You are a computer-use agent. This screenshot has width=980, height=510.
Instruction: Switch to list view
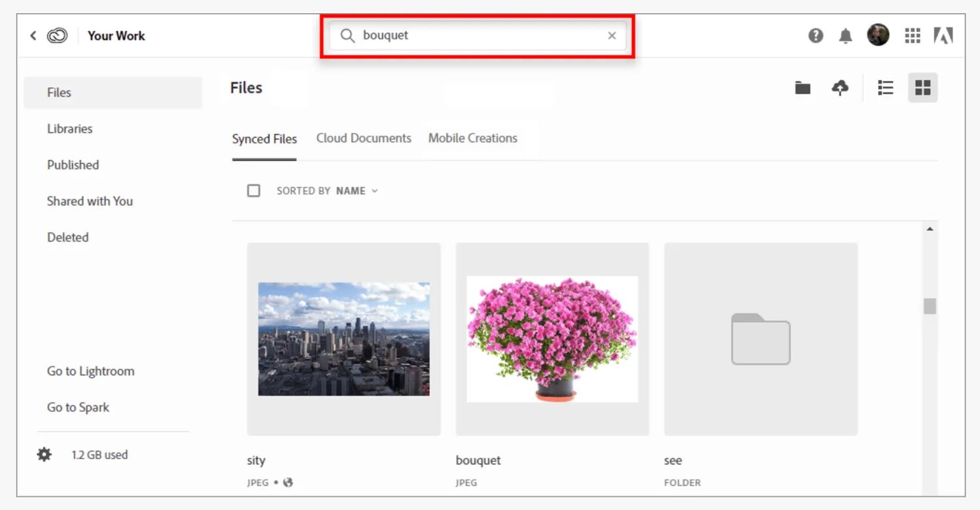coord(885,88)
